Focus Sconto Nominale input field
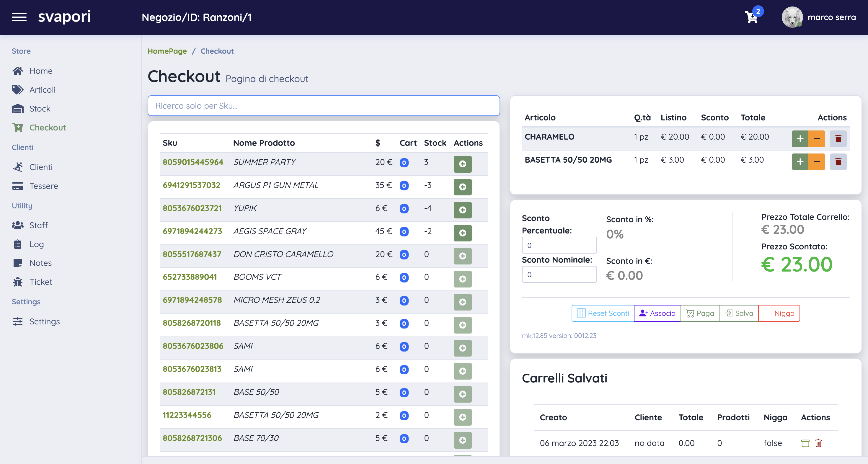Screen dimensions: 868x464 point(559,275)
